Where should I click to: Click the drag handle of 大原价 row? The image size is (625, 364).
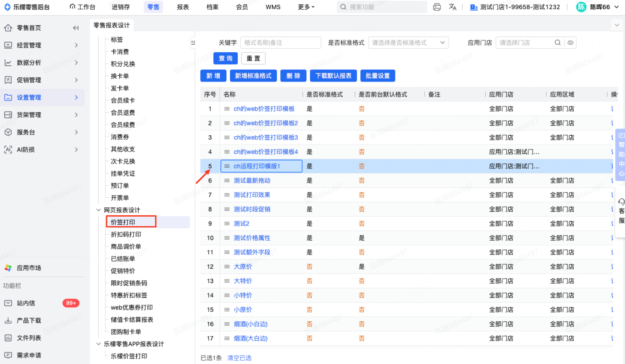click(x=227, y=267)
